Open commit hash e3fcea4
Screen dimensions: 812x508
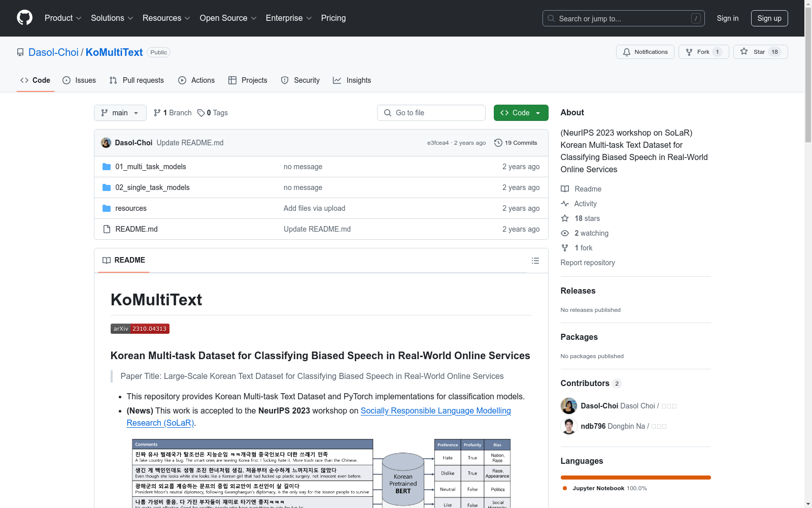(x=438, y=143)
